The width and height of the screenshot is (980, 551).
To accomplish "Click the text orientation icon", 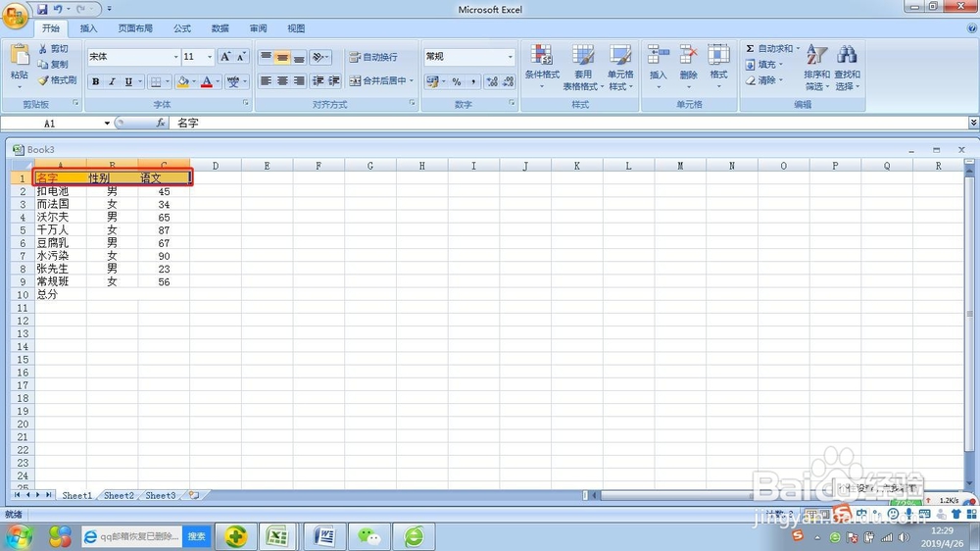I will coord(320,58).
